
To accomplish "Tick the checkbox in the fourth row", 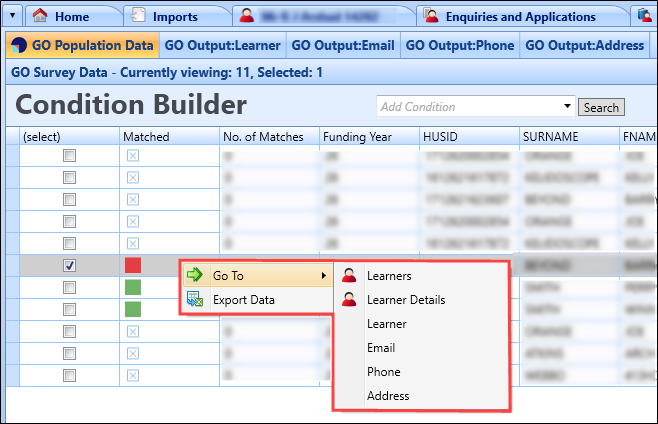I will 69,222.
